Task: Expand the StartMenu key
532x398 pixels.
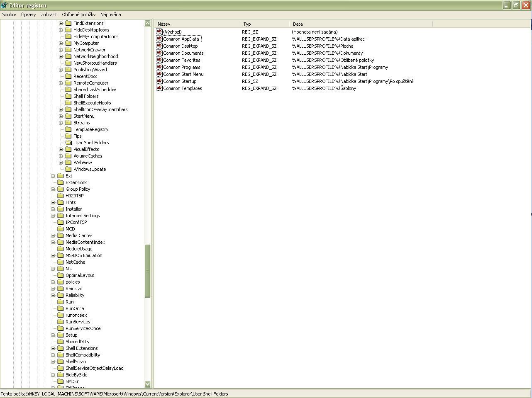Action: 61,116
